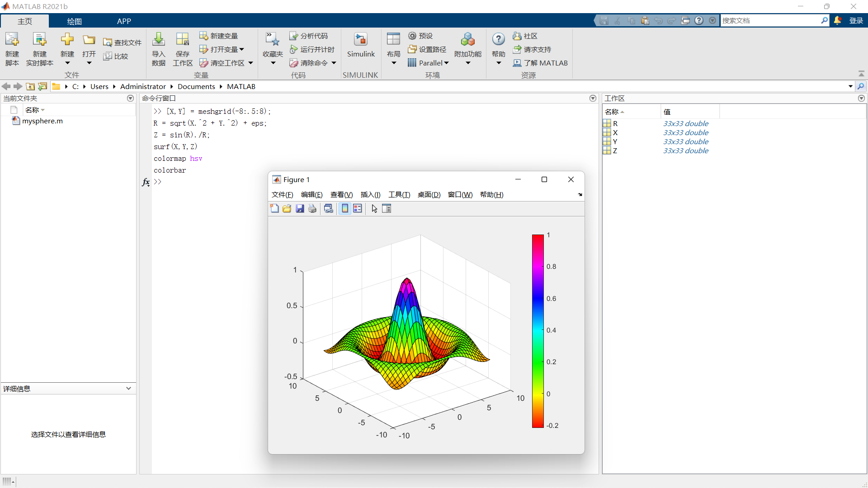This screenshot has width=868, height=488.
Task: Click the Compare files button
Action: pos(116,56)
